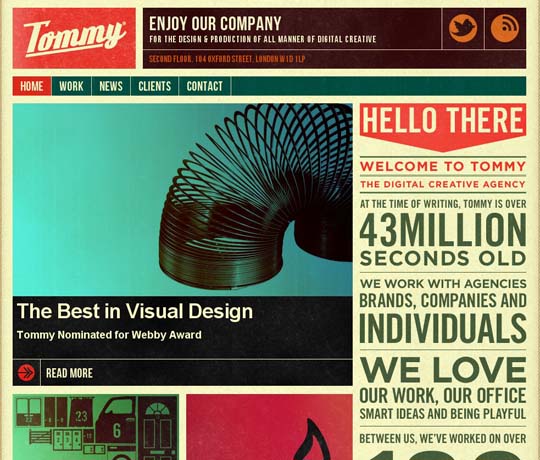Open the RSS feed icon

pyautogui.click(x=505, y=28)
